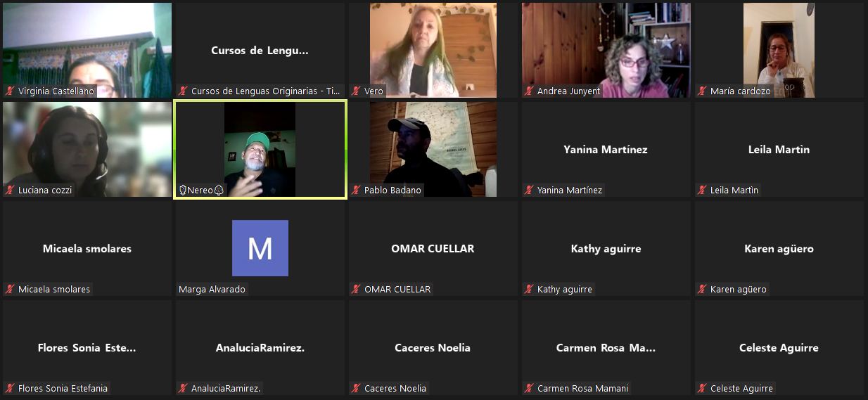
Task: Select Andrea Junyent's video tile
Action: (606, 49)
